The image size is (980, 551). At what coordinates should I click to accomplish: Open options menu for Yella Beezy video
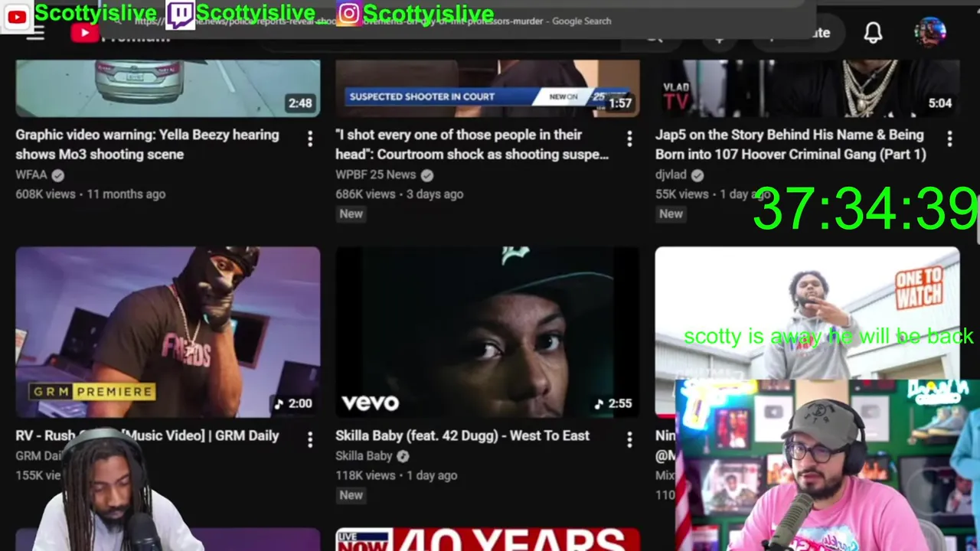(309, 139)
